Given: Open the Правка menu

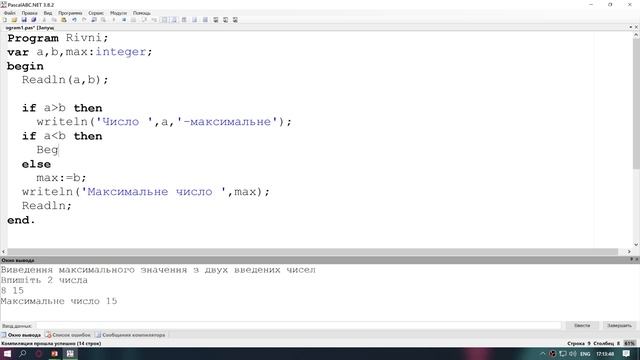Looking at the screenshot, I should (29, 13).
